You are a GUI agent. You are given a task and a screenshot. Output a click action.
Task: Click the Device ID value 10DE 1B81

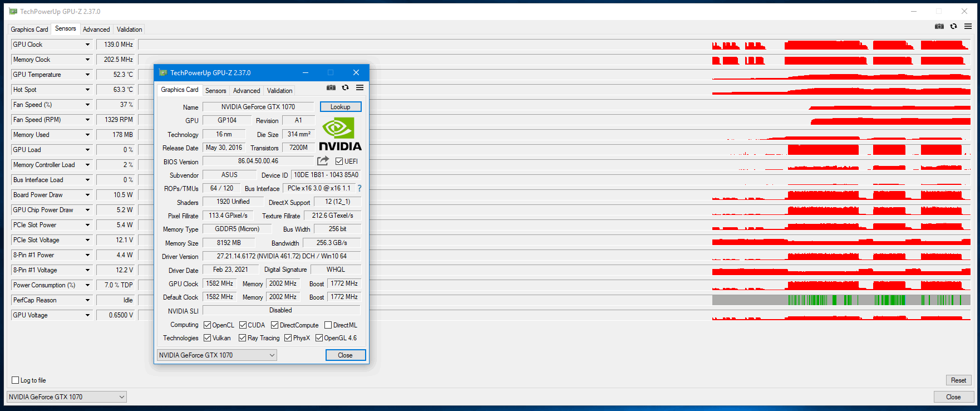click(x=326, y=175)
